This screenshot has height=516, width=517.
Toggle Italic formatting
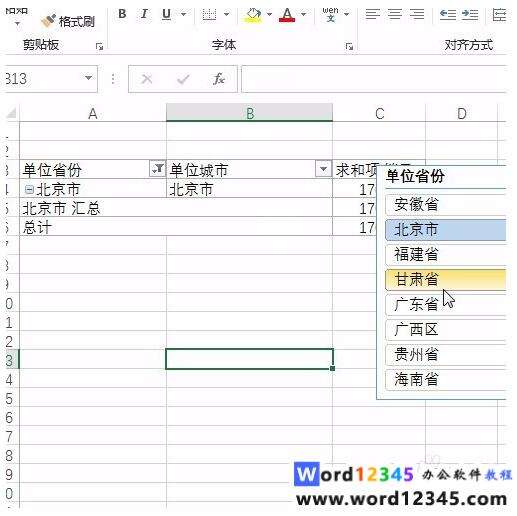point(144,14)
